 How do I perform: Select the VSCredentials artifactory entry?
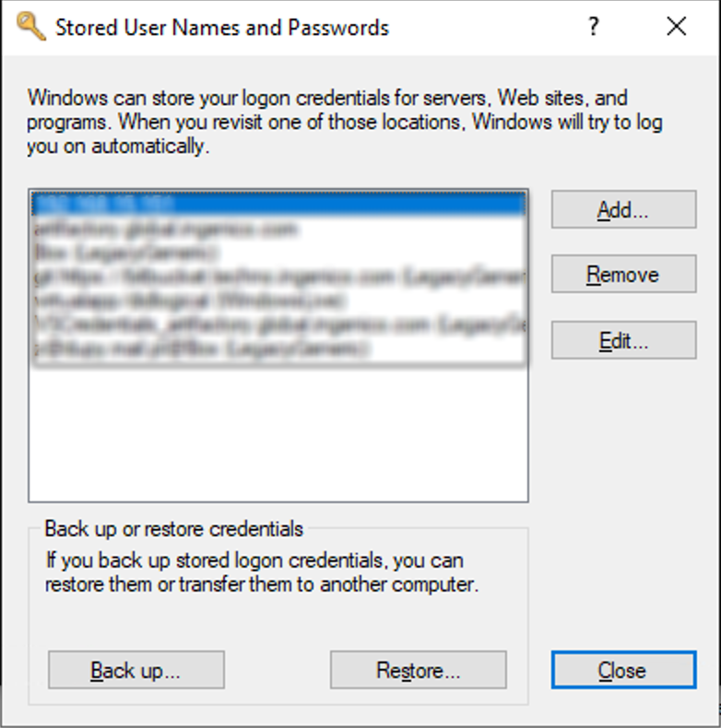click(277, 323)
